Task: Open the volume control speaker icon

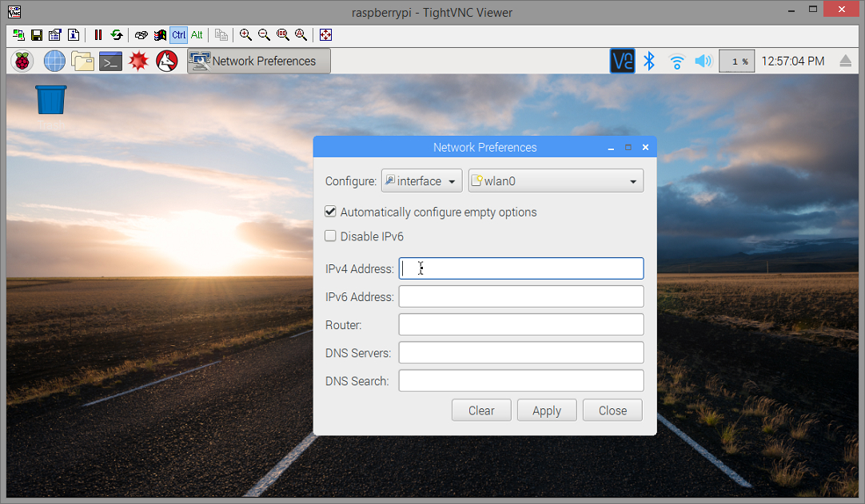Action: click(x=704, y=61)
